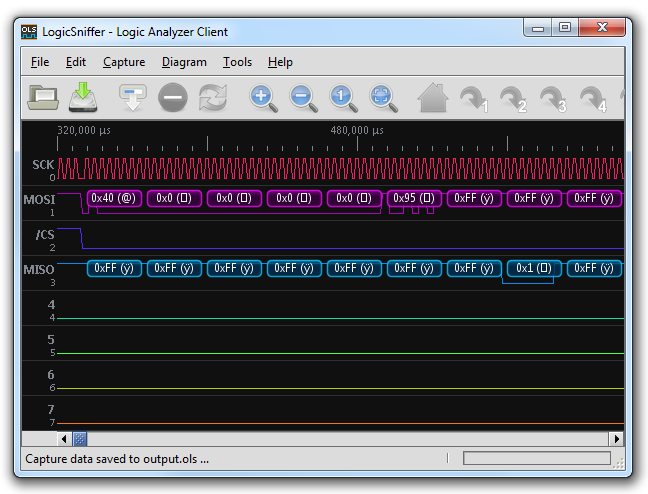
Task: Zoom in on the diagram with the plus magnifier
Action: (263, 98)
